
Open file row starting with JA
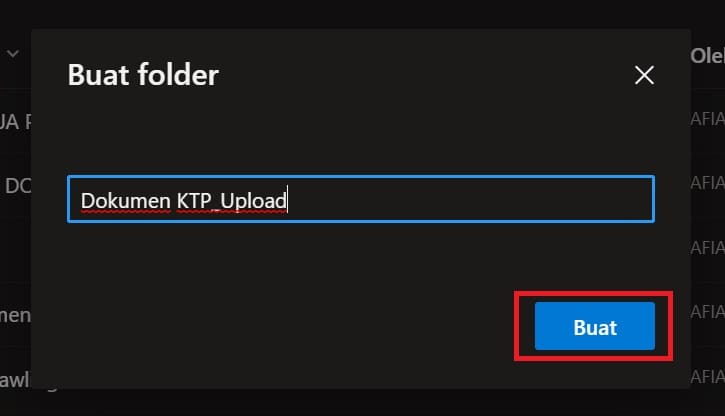point(15,122)
